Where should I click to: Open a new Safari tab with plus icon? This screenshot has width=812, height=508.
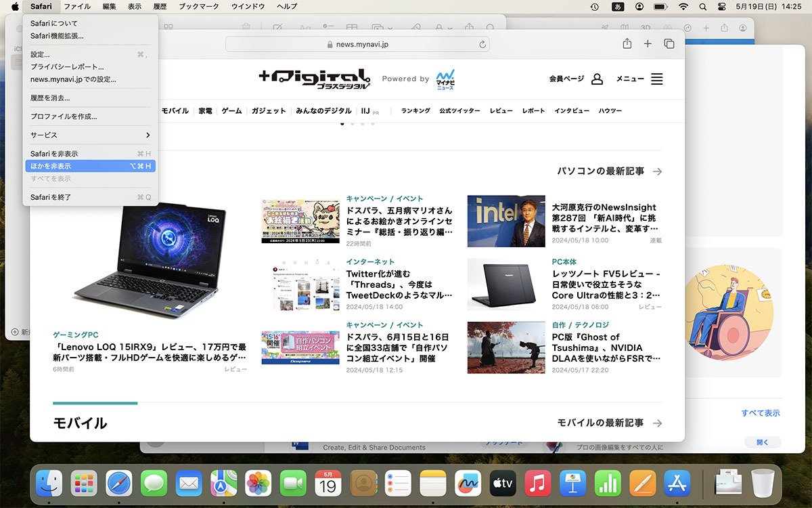(648, 43)
